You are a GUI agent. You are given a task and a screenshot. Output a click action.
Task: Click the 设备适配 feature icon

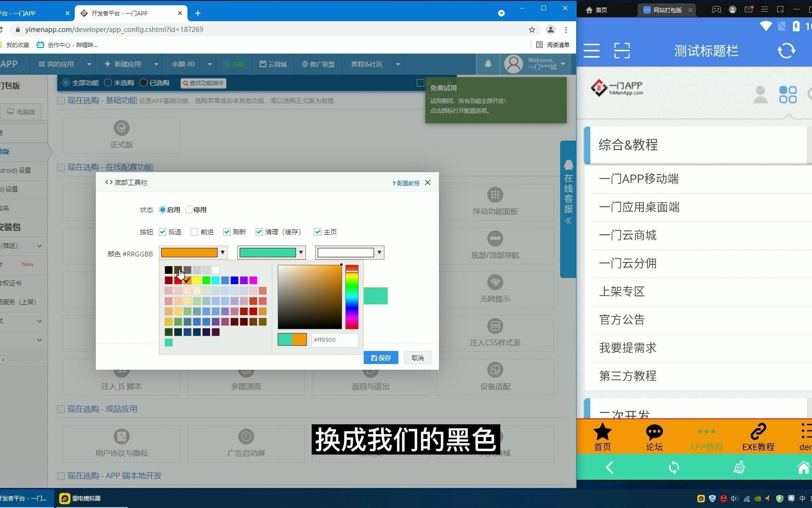(495, 370)
